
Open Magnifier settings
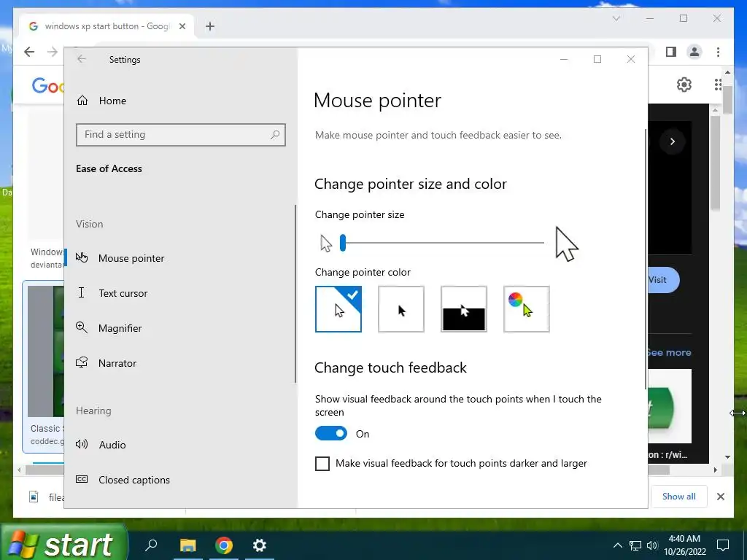[109, 328]
